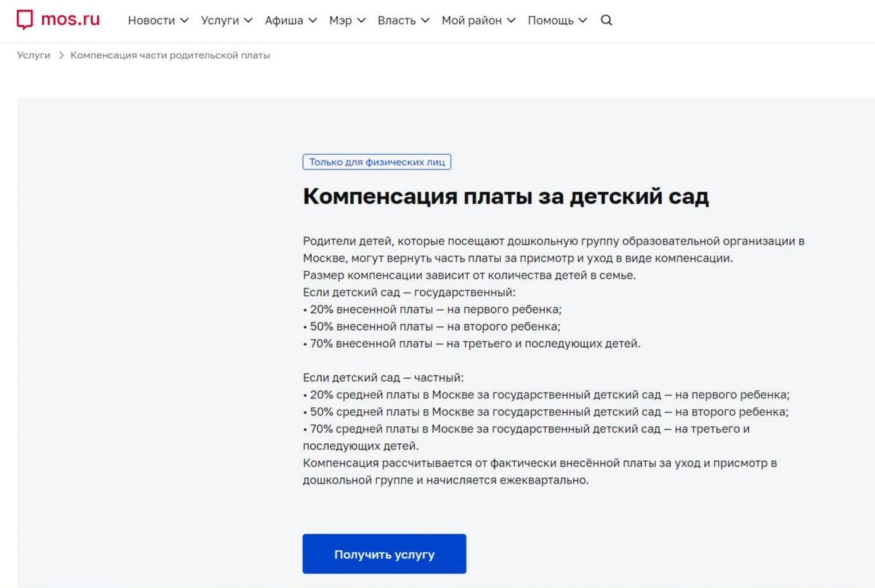Click text 'Размер компенсации зависит от количества детей'

click(469, 275)
